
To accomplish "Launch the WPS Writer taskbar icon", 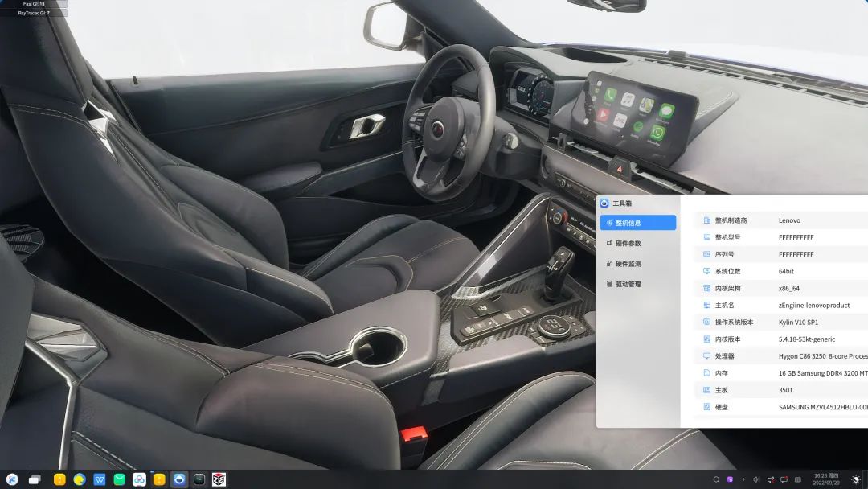I will (x=100, y=479).
